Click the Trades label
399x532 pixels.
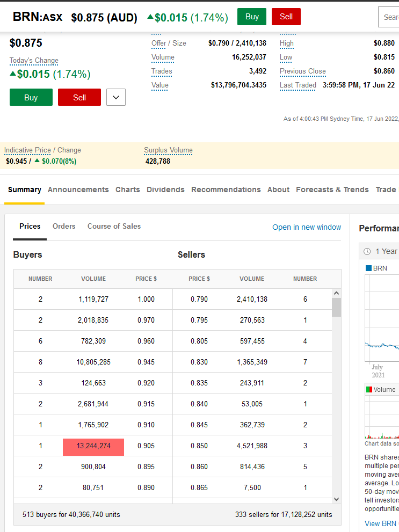pos(162,71)
